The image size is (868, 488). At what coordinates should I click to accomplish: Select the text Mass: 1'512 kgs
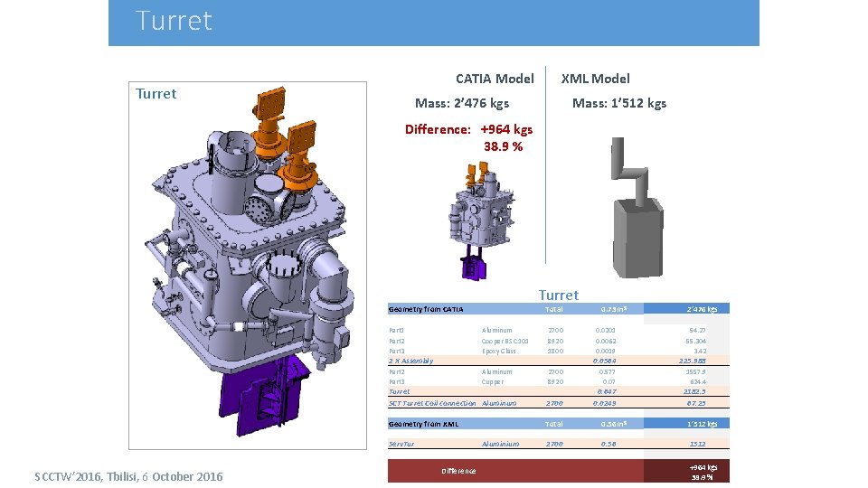[618, 103]
